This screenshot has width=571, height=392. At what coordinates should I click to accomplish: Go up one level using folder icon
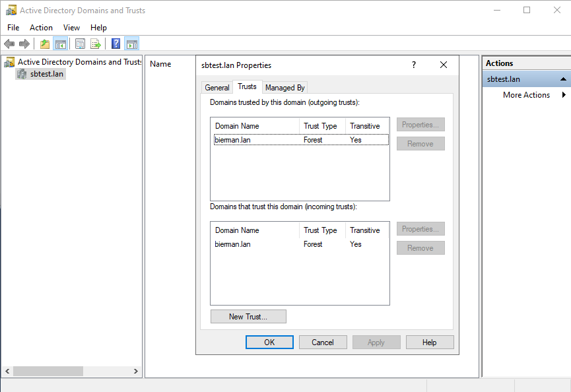pos(45,44)
